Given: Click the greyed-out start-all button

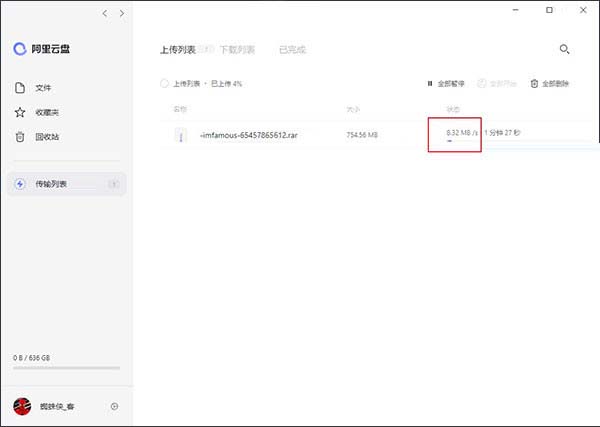Looking at the screenshot, I should (497, 83).
